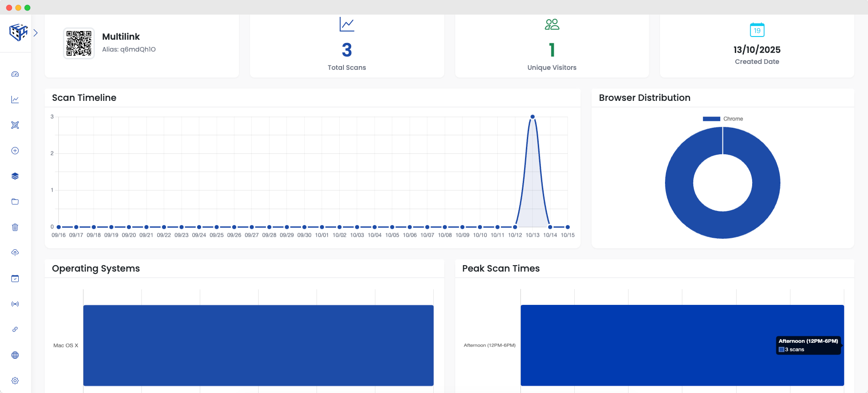The width and height of the screenshot is (868, 393).
Task: Expand the sidebar with the chevron arrow
Action: (36, 33)
